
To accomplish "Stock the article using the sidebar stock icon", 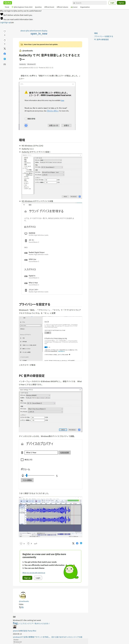I will [x=5, y=40].
